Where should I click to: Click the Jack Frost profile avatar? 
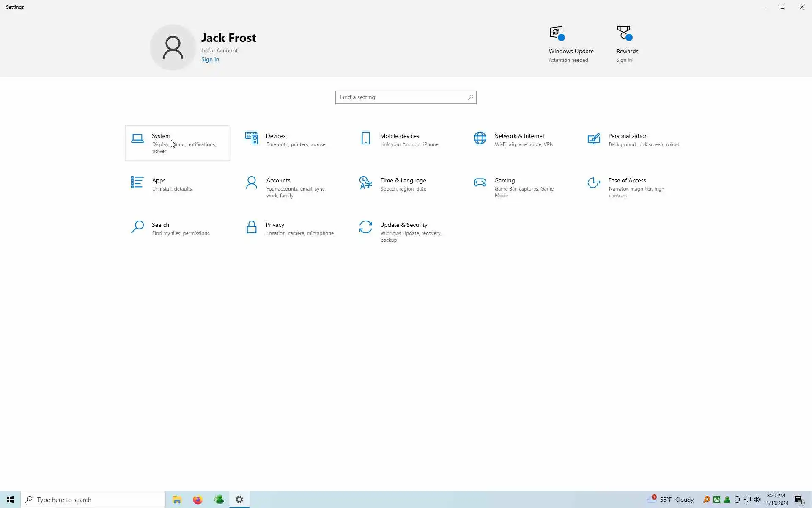point(173,47)
